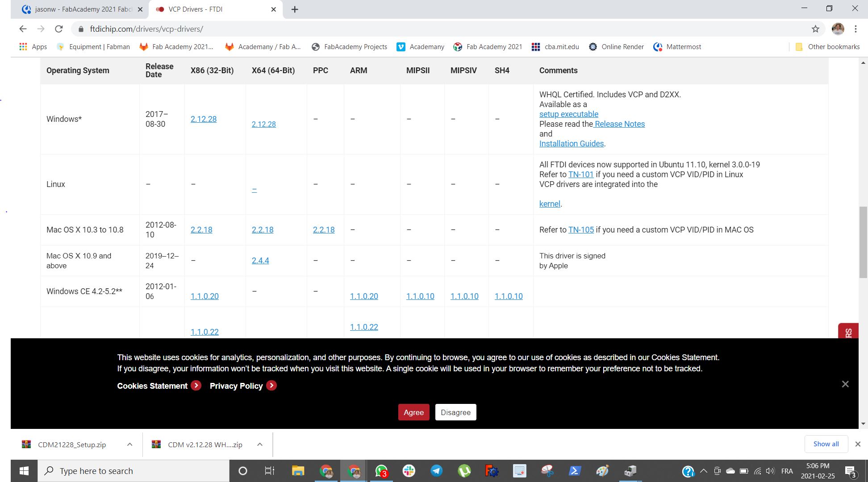Viewport: 868px width, 482px height.
Task: Open the Slack icon in the taskbar
Action: (x=409, y=471)
